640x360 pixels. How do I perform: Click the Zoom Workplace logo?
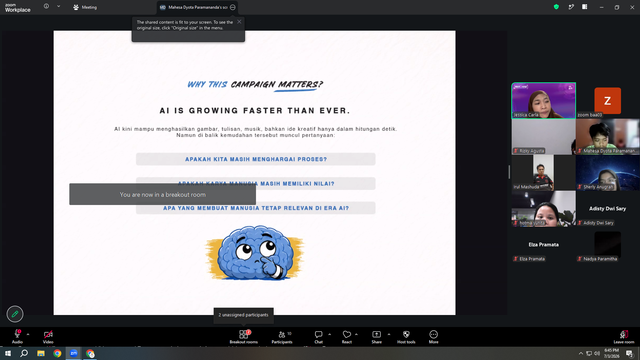click(x=18, y=8)
